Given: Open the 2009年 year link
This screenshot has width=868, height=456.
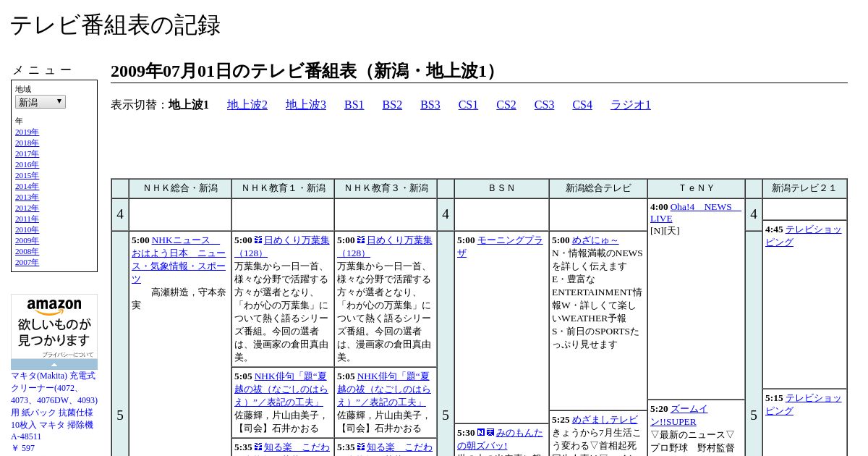Looking at the screenshot, I should tap(27, 240).
